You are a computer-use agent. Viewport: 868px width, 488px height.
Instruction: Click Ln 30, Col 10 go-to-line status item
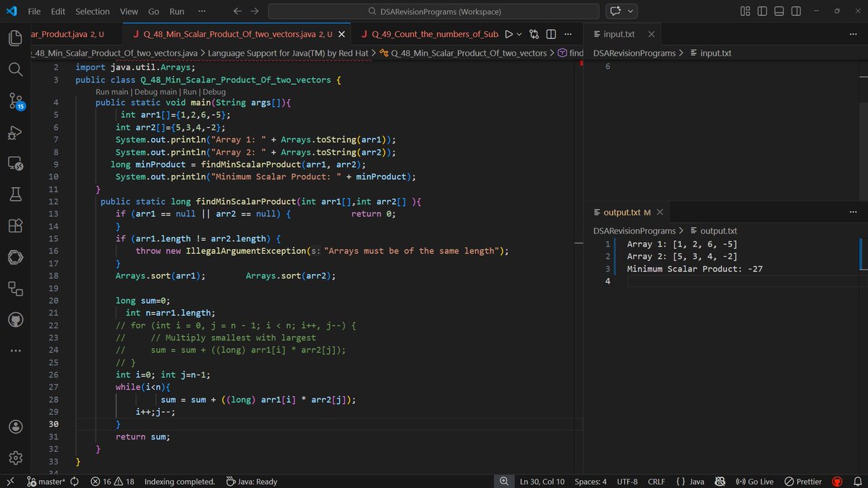pos(542,481)
